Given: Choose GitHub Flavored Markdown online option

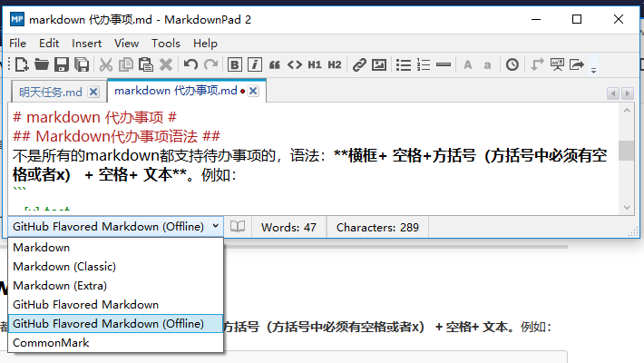Looking at the screenshot, I should point(115,305).
